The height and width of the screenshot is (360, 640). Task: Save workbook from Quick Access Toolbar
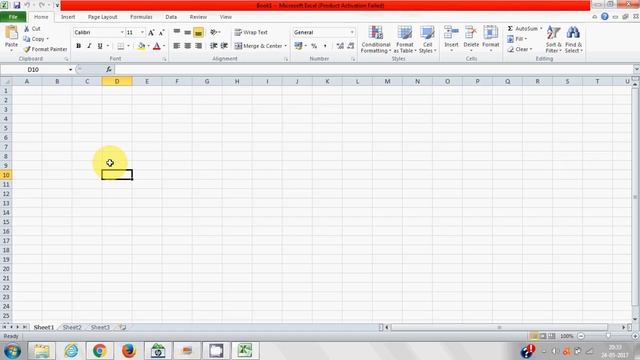coord(17,5)
